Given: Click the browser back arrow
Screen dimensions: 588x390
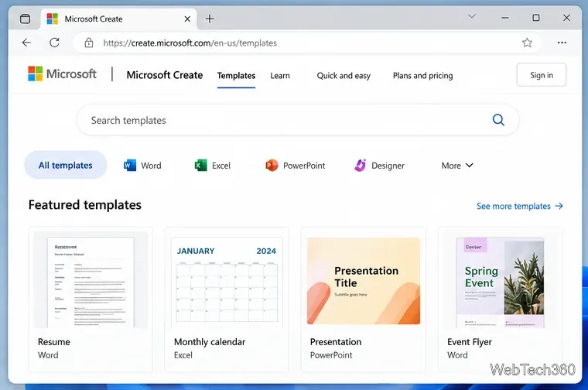Looking at the screenshot, I should [x=26, y=43].
